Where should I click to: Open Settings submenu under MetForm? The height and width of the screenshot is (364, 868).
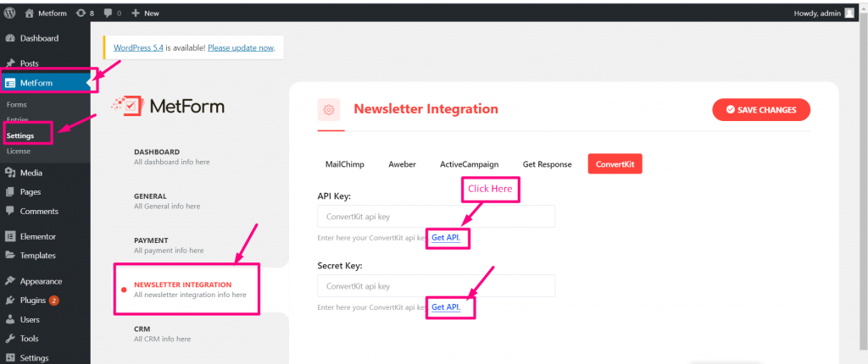(x=20, y=135)
